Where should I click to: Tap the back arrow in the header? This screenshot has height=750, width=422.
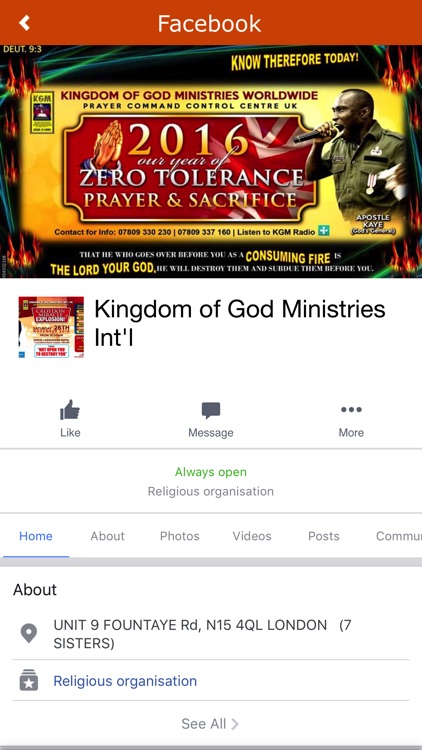click(24, 22)
